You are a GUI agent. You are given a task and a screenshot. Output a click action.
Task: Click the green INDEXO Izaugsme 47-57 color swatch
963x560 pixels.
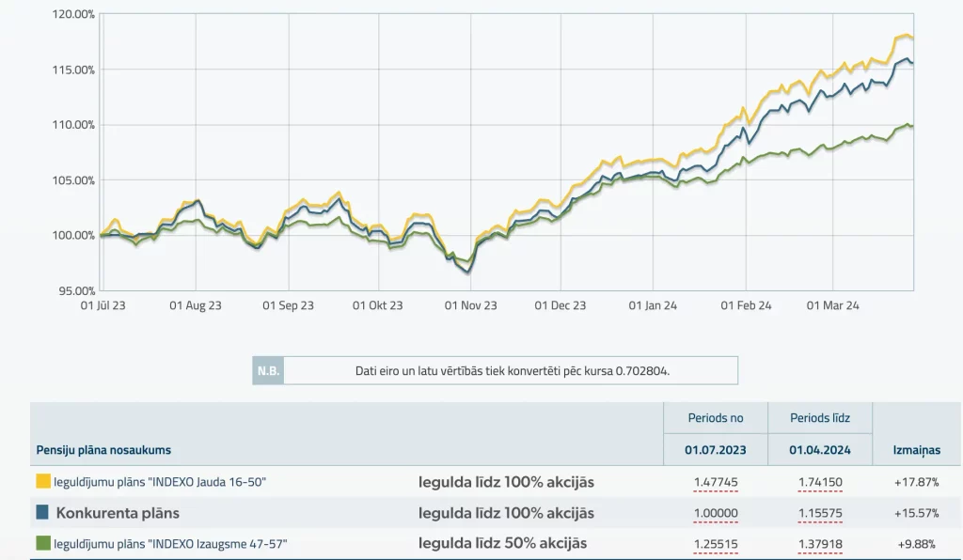(43, 543)
